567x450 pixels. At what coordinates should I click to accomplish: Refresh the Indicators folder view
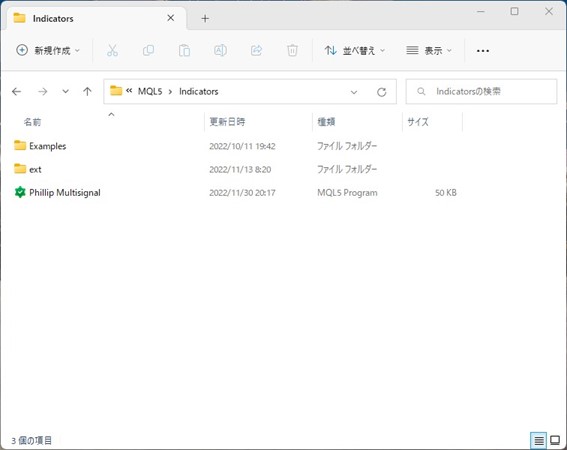[381, 92]
